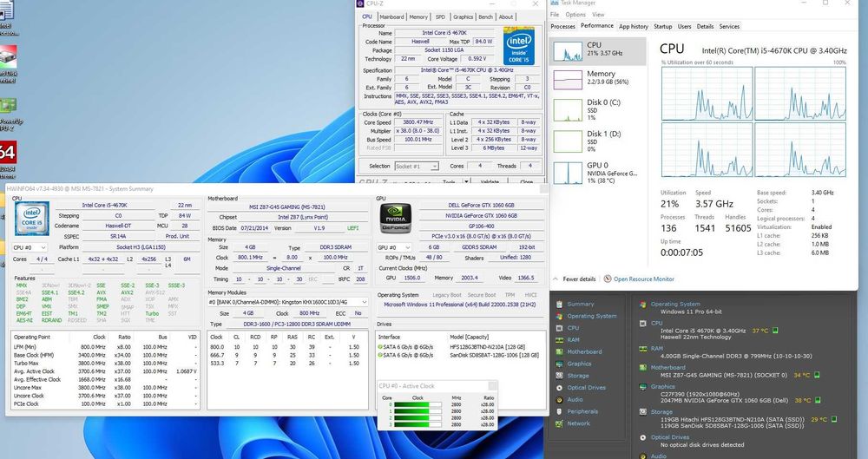Open File menu in Task Manager
This screenshot has height=459, width=868.
554,15
